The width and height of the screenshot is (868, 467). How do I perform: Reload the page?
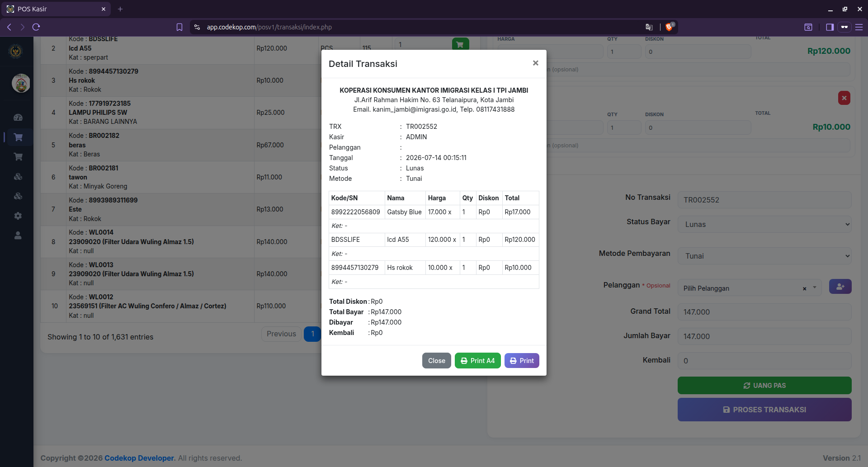click(37, 27)
